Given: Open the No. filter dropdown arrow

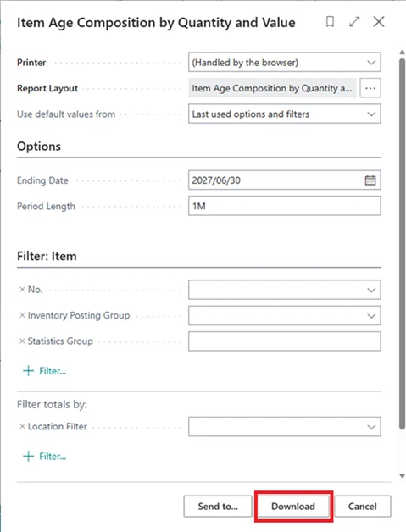Looking at the screenshot, I should [x=371, y=290].
